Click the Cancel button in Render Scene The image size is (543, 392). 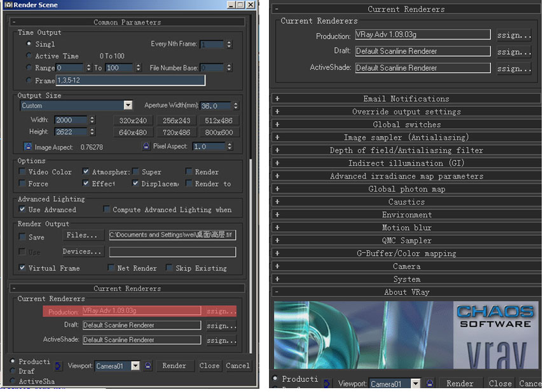pyautogui.click(x=238, y=365)
